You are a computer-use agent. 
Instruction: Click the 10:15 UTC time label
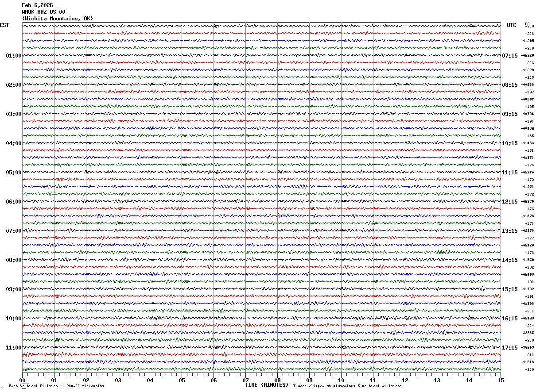click(x=509, y=143)
